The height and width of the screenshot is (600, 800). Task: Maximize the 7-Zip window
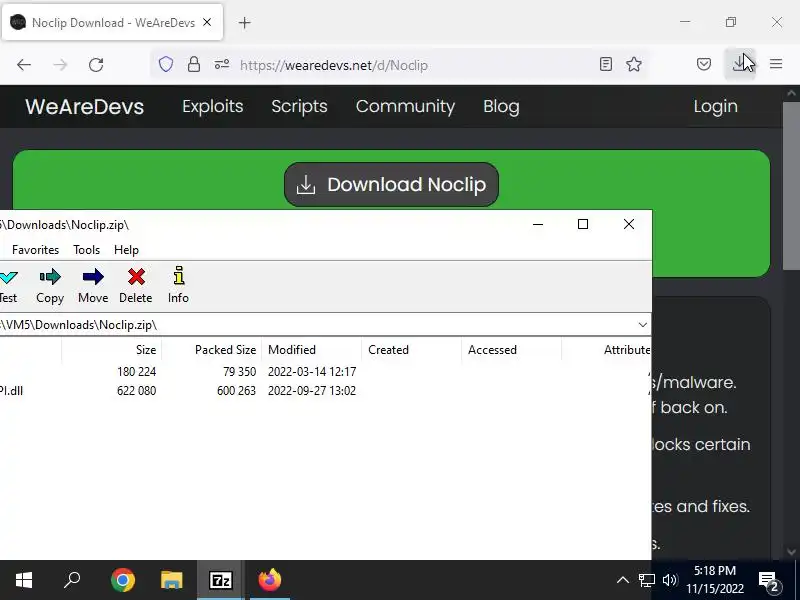click(583, 224)
